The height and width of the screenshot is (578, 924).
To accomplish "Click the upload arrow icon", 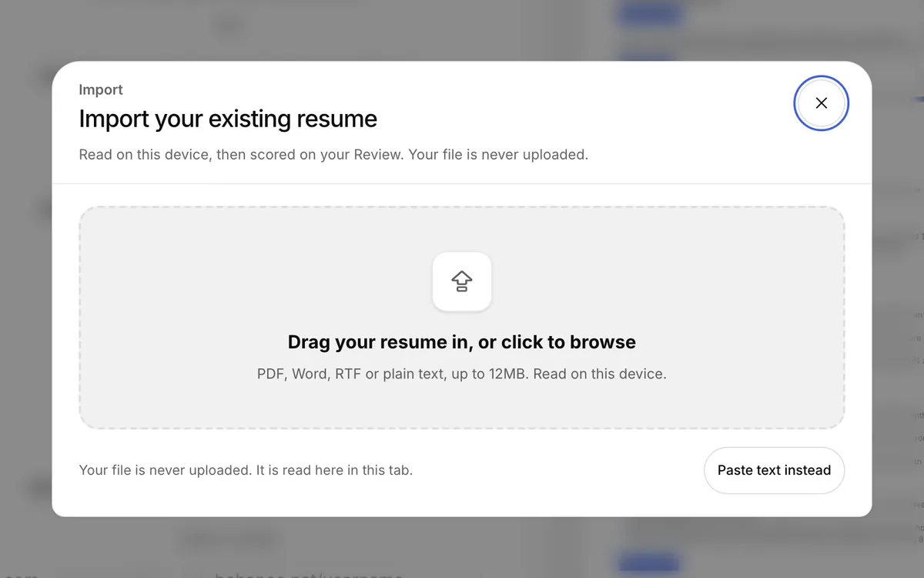I will (x=462, y=281).
